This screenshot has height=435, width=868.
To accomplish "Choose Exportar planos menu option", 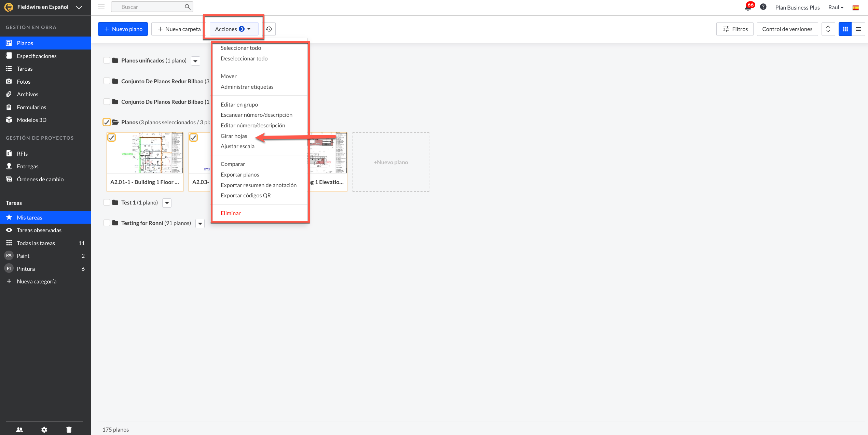I will point(239,174).
